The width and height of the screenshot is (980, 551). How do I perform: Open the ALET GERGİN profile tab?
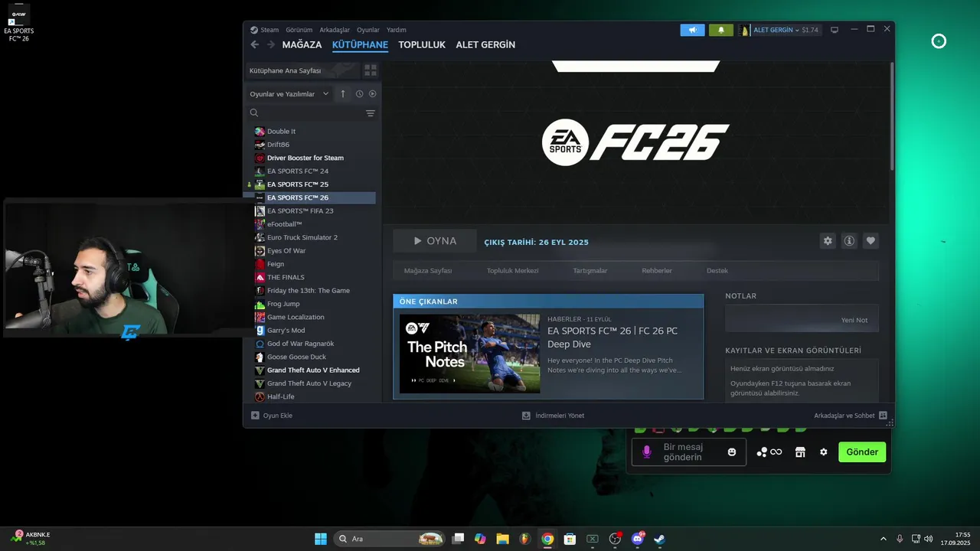click(485, 44)
